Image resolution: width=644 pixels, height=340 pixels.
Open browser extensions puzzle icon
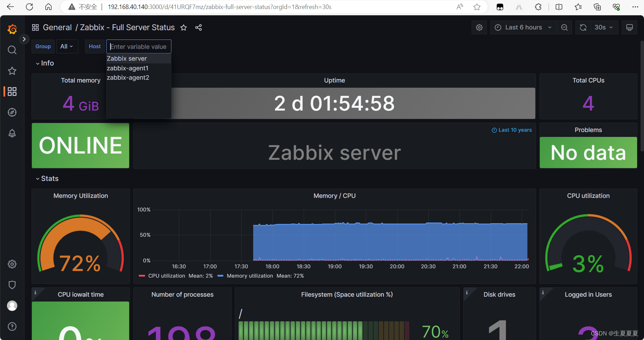(538, 7)
